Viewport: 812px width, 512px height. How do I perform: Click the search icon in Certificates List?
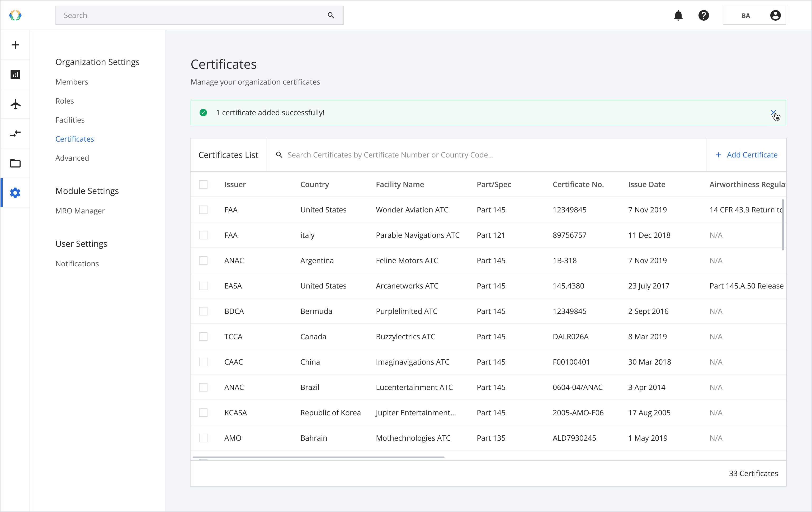point(279,155)
